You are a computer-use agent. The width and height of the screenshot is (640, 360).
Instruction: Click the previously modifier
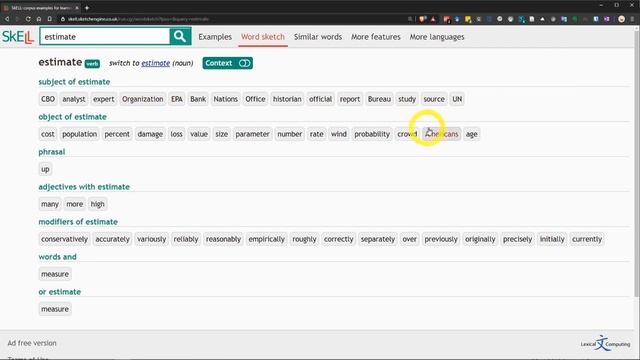click(x=441, y=239)
